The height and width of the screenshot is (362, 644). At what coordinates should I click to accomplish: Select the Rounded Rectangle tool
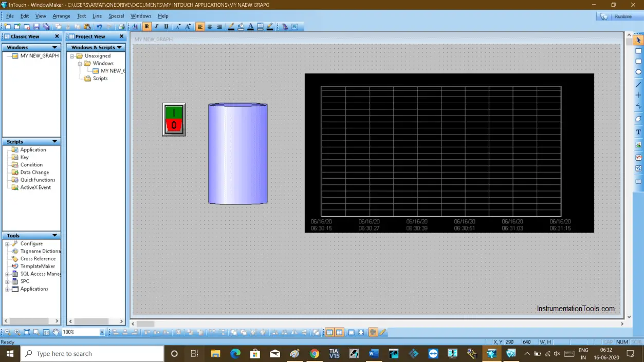point(638,62)
